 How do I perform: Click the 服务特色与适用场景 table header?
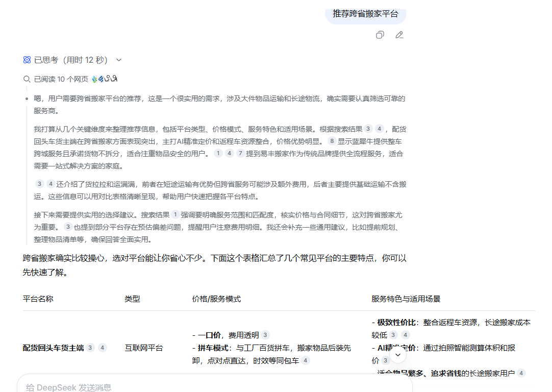pos(406,299)
